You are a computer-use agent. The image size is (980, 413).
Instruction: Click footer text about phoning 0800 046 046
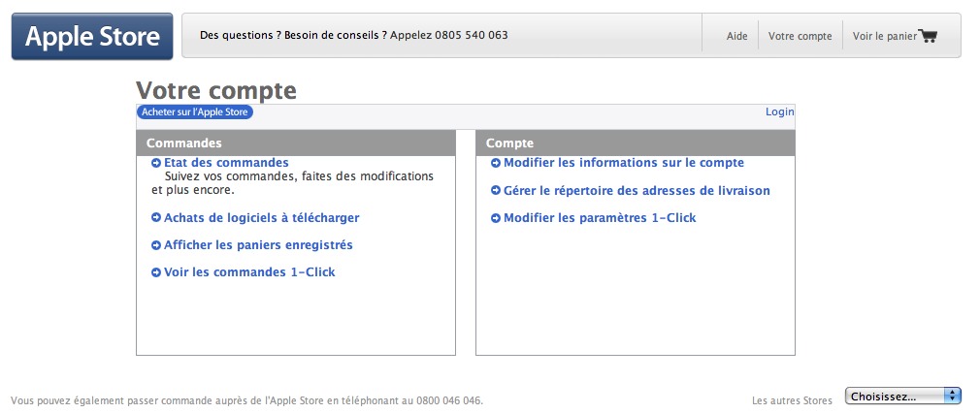tap(246, 400)
